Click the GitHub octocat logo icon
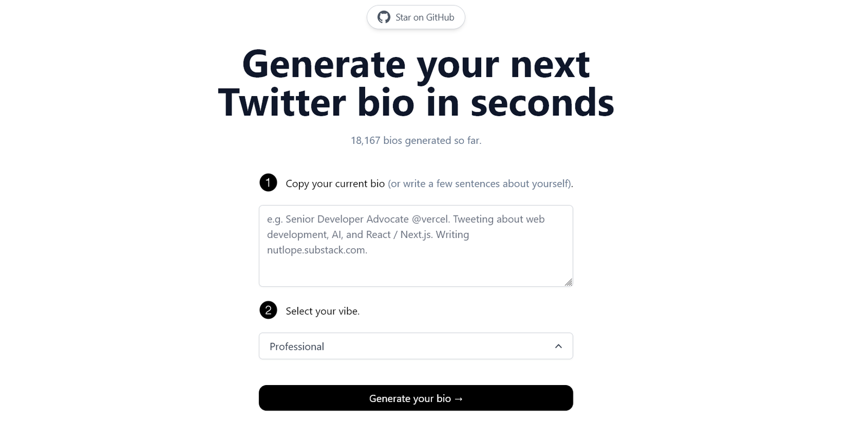Screen dimensions: 868x441 (x=384, y=17)
